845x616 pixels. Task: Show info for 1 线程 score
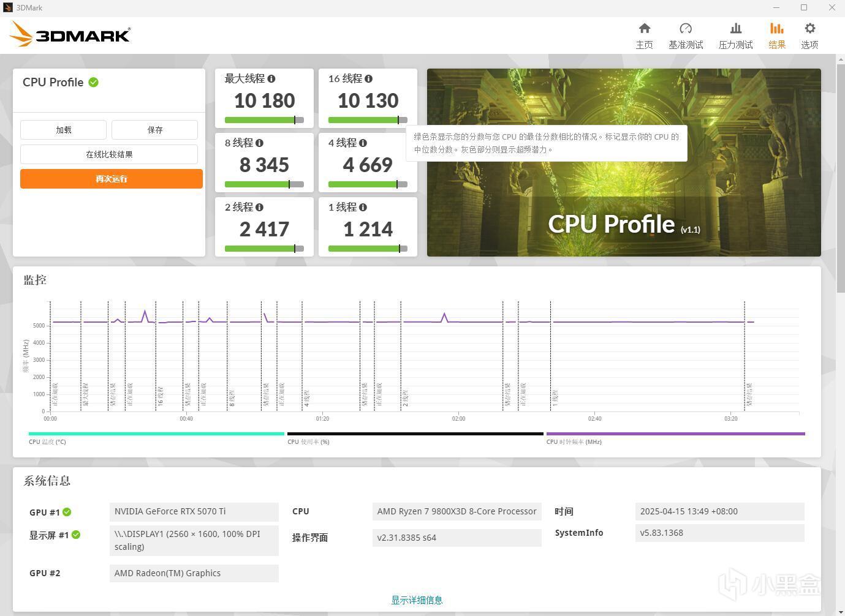[x=363, y=207]
